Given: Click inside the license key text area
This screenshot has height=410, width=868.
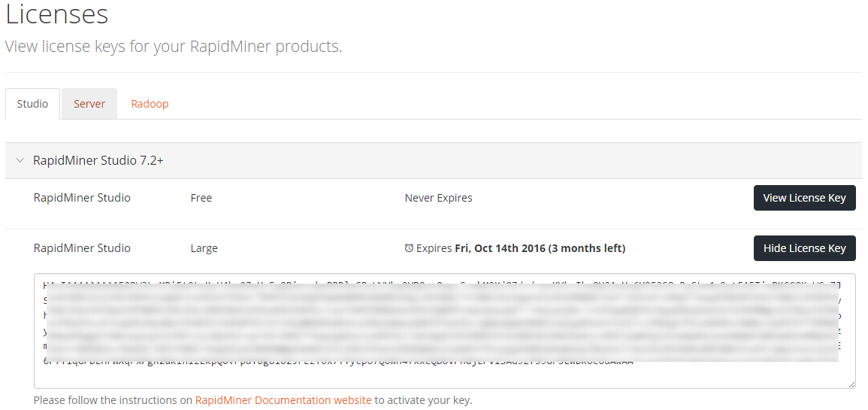Looking at the screenshot, I should 443,375.
